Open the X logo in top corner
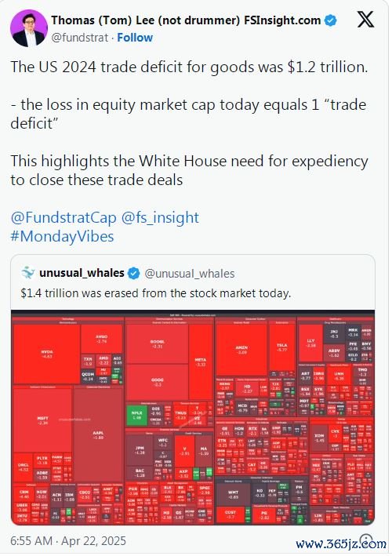Image resolution: width=392 pixels, height=556 pixels. (x=365, y=19)
